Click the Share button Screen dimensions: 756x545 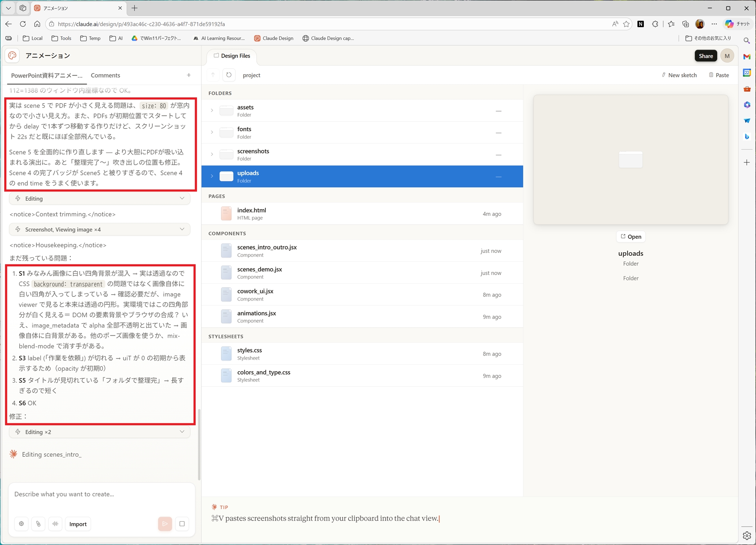pos(705,56)
